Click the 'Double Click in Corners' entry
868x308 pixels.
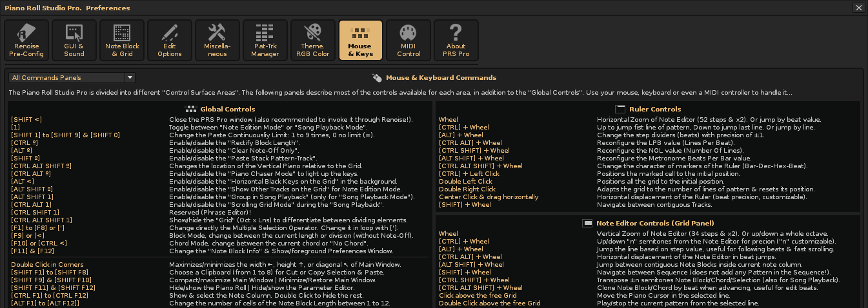[46, 265]
